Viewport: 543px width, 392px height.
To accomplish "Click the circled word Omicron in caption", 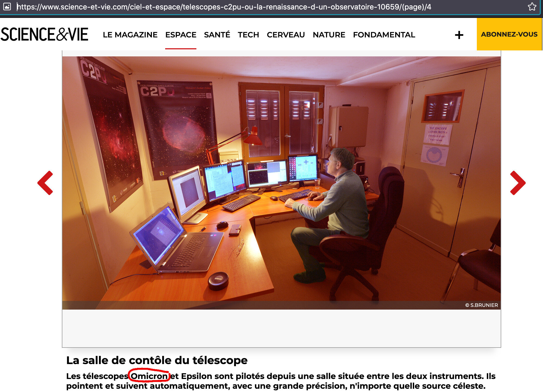I will pos(149,376).
